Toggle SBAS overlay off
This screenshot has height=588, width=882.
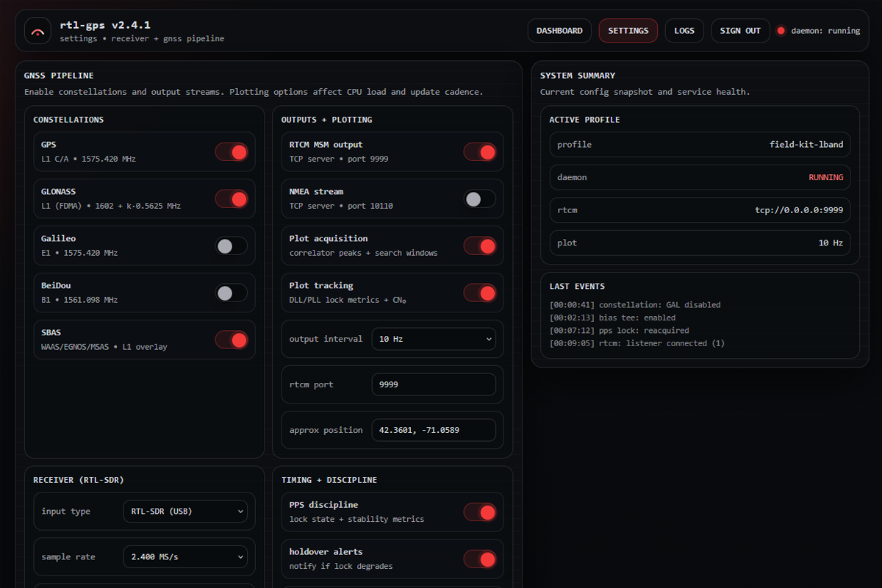[232, 340]
